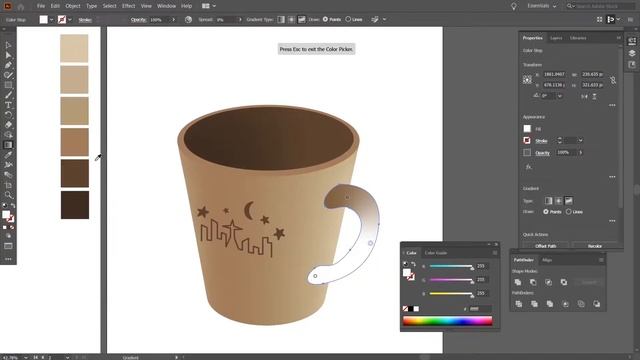640x360 pixels.
Task: Click Crop in Pathfinders row
Action: pyautogui.click(x=565, y=304)
